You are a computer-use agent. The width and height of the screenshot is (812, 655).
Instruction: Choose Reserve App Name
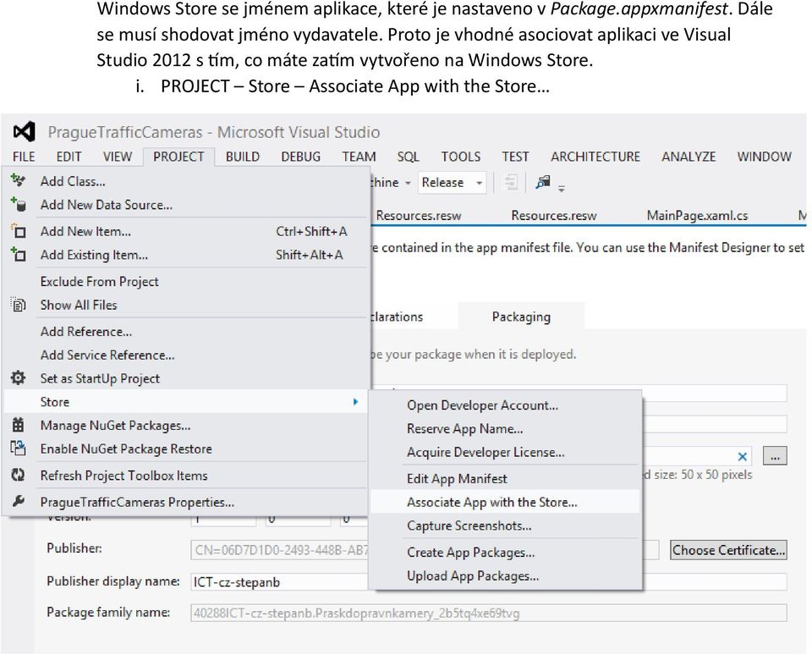click(505, 428)
